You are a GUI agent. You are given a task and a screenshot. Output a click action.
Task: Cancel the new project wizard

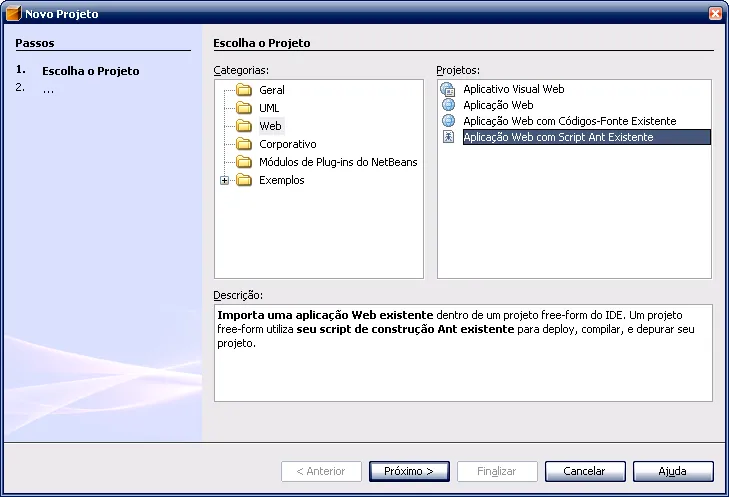coord(585,471)
